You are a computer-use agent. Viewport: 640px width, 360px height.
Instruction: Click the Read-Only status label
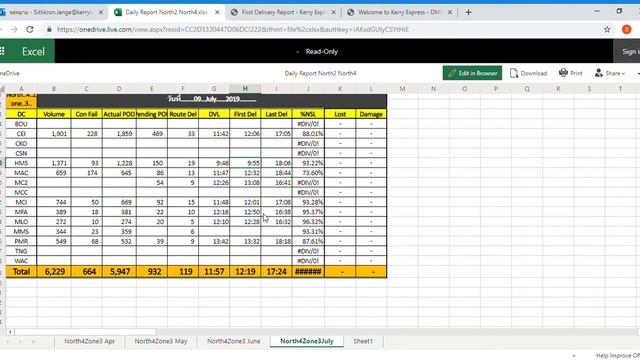point(322,51)
